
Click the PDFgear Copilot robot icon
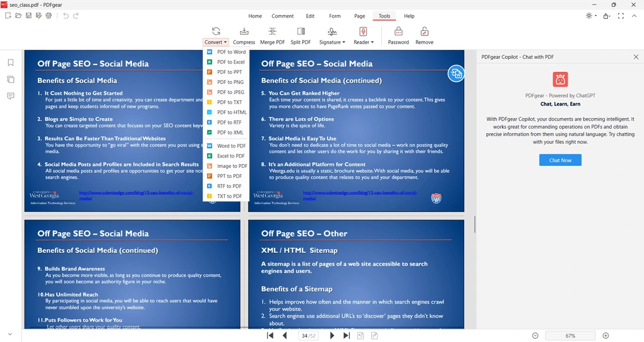(560, 80)
